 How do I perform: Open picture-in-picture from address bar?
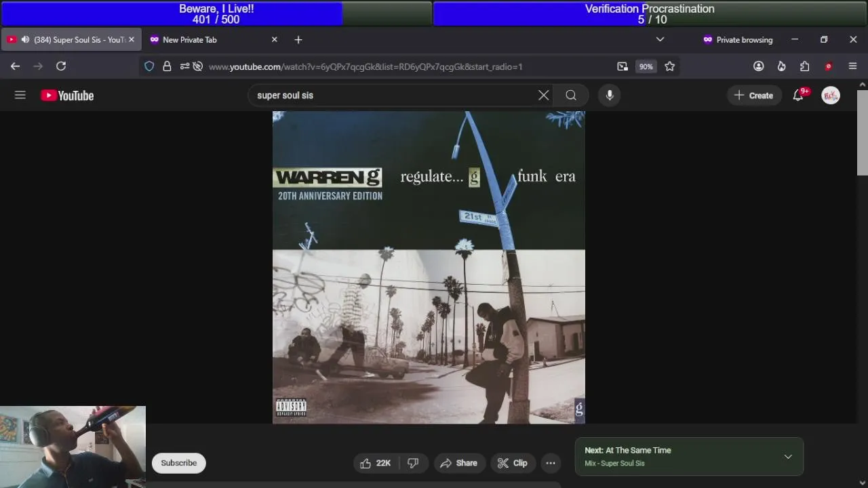point(623,66)
